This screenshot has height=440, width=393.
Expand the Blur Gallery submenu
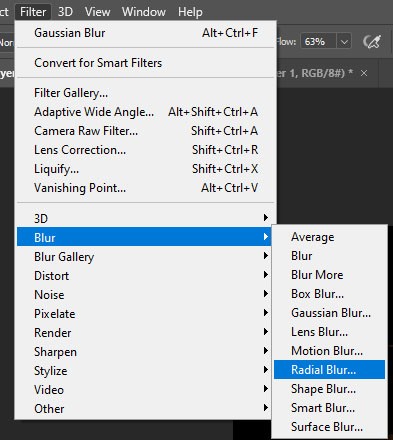(145, 256)
